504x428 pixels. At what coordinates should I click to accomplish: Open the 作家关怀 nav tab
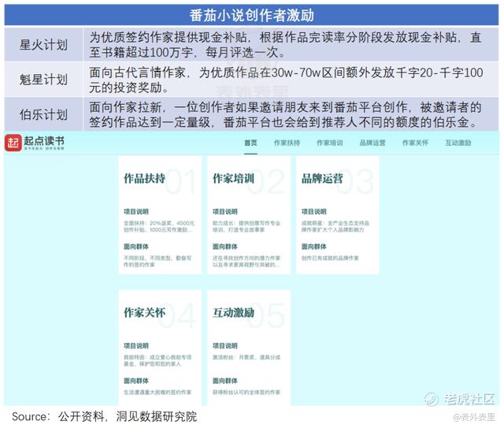[x=415, y=143]
